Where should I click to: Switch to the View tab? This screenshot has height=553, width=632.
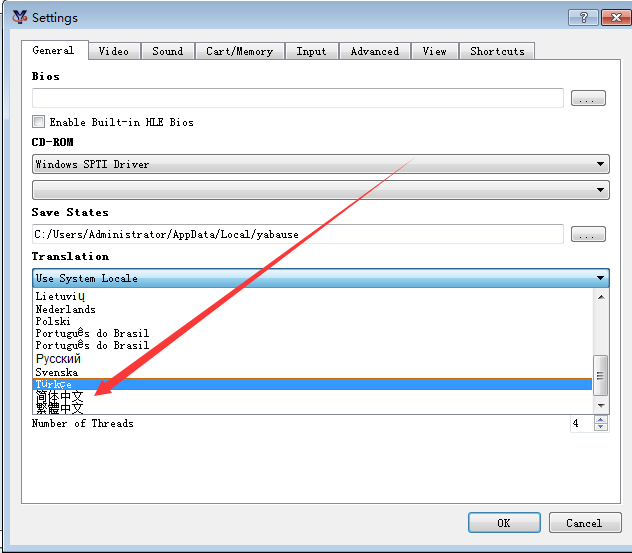(434, 51)
